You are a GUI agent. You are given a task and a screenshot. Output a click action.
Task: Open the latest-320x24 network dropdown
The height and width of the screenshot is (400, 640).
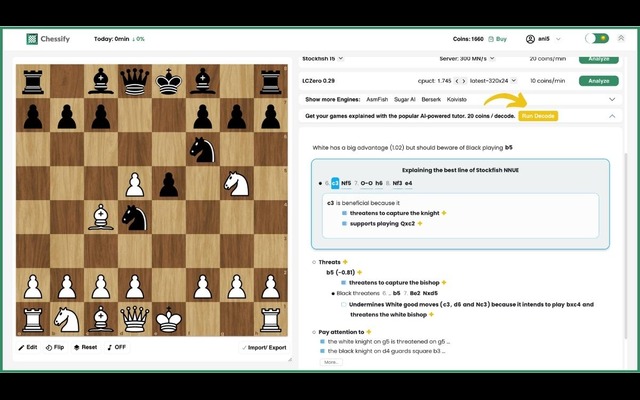(513, 81)
